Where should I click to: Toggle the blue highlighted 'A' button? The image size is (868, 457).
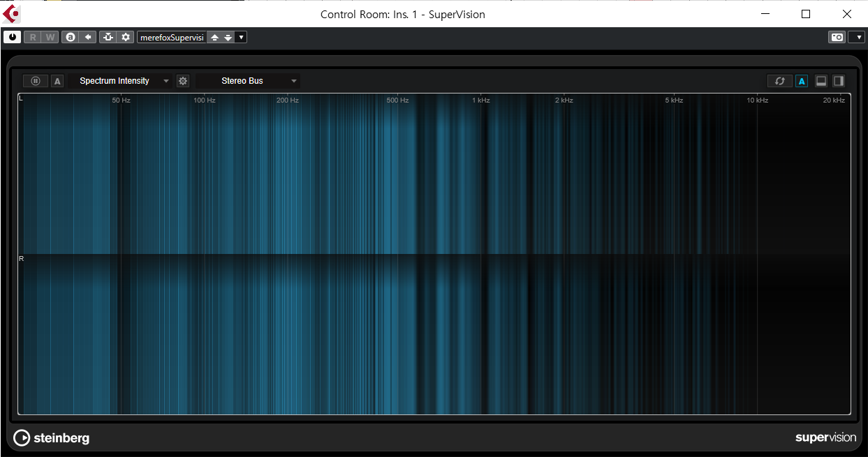click(x=802, y=81)
